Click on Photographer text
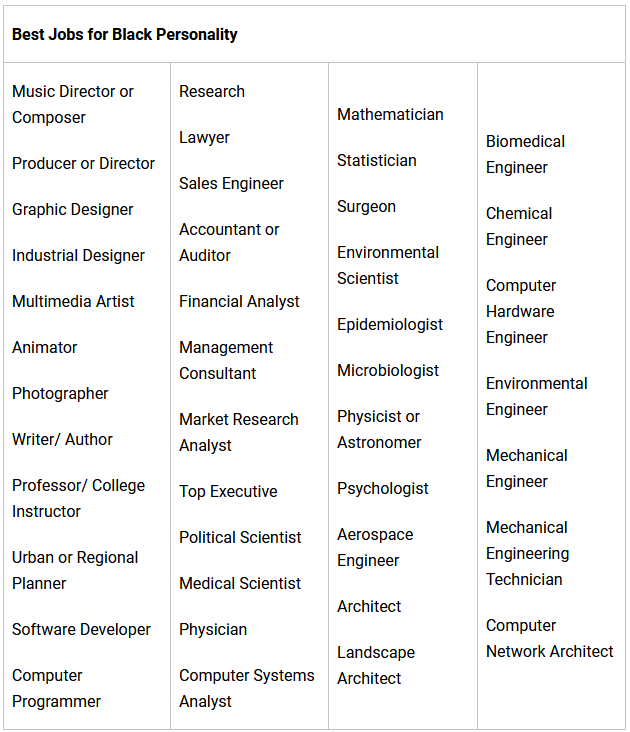 pos(60,393)
